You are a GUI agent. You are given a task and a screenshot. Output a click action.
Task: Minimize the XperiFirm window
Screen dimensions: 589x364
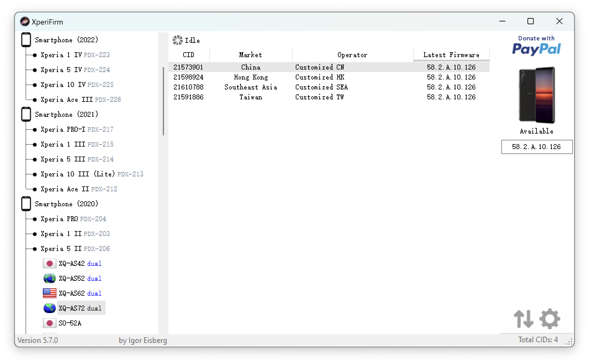[x=502, y=21]
